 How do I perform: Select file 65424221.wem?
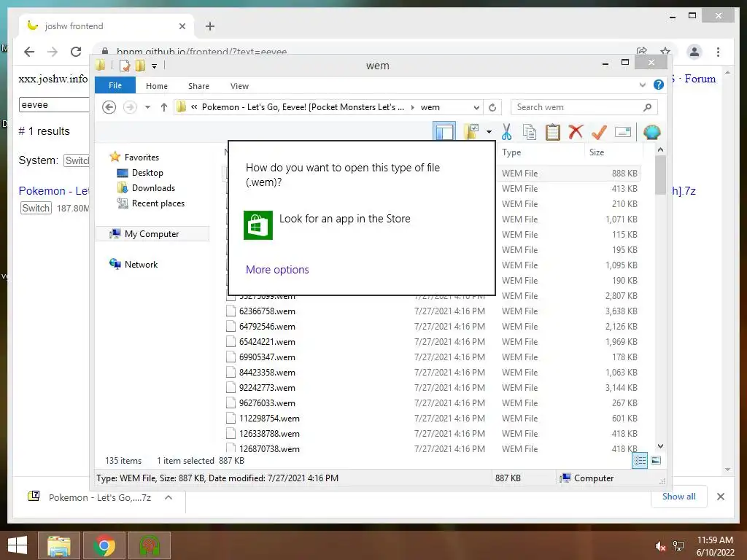[x=267, y=341]
